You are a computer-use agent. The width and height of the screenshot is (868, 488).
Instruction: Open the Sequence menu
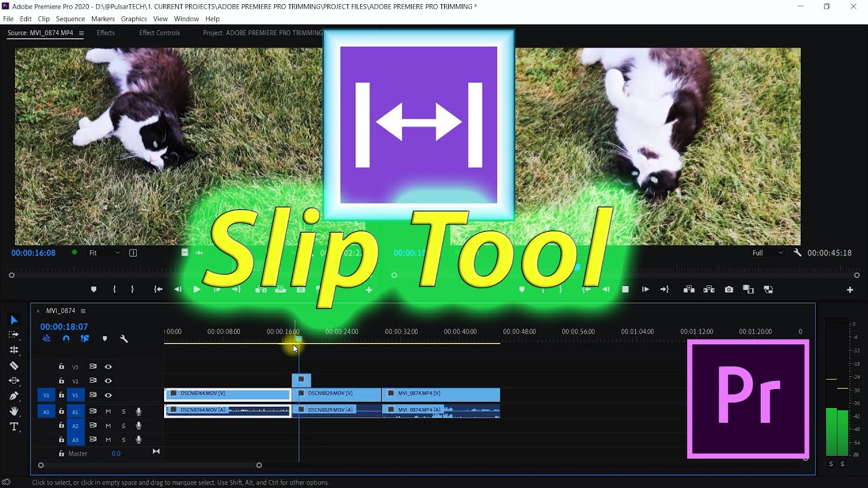[71, 19]
